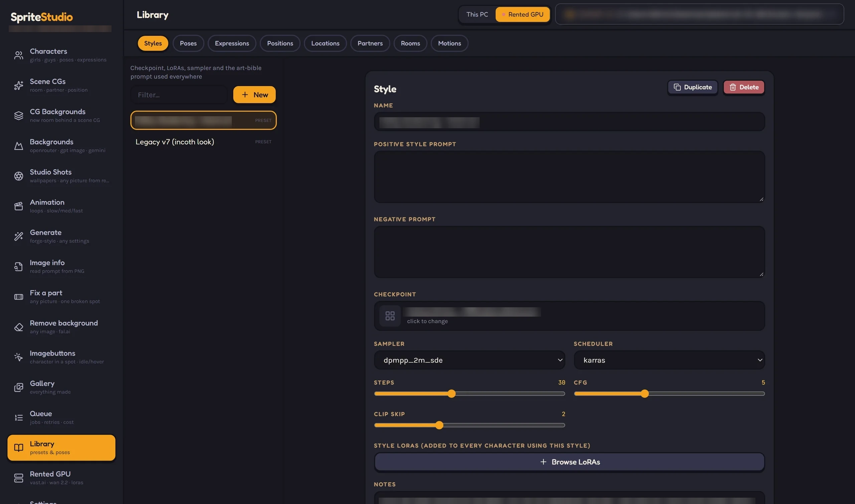Open Generate magic wand icon
Viewport: 855px width, 504px height.
coord(19,236)
